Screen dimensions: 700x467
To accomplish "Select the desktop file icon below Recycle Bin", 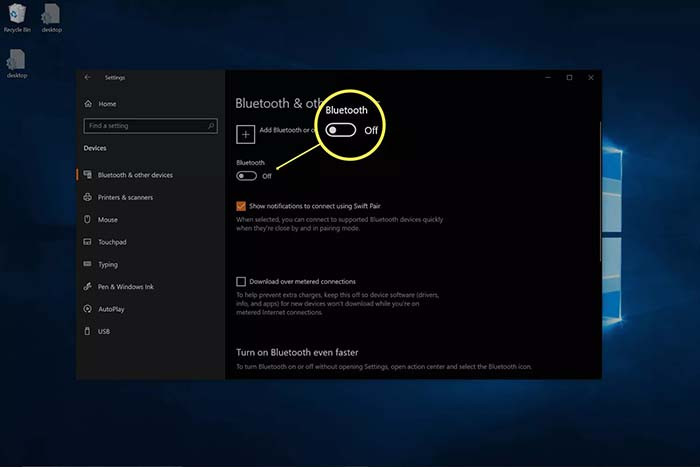I will click(17, 63).
